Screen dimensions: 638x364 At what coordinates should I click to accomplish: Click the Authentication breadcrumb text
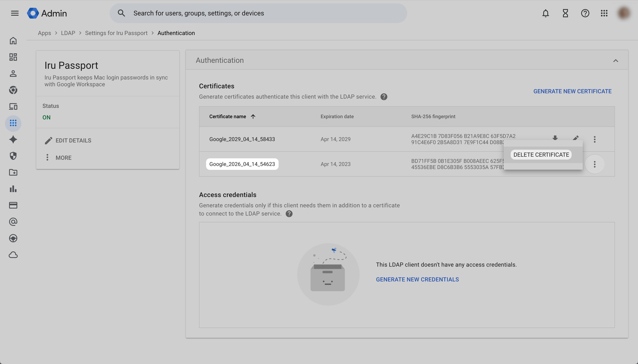pyautogui.click(x=176, y=33)
